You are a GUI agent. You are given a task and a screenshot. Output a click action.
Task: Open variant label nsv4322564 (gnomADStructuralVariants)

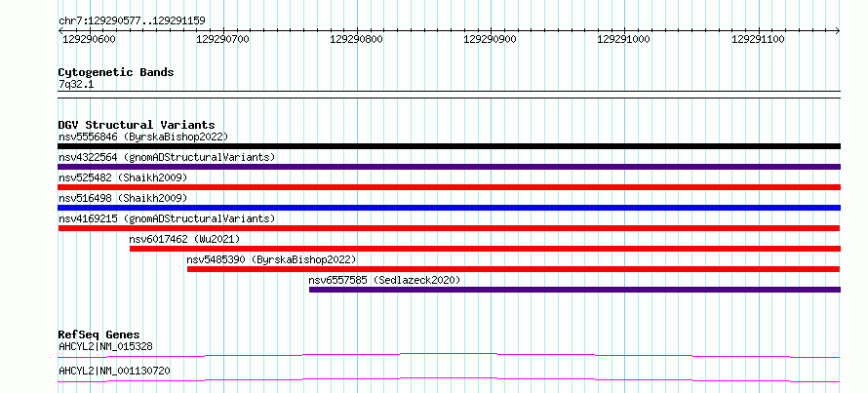167,157
